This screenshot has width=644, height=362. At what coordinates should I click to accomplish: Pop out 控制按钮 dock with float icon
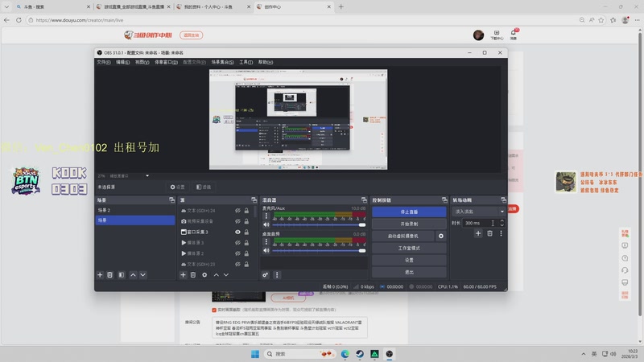(444, 200)
